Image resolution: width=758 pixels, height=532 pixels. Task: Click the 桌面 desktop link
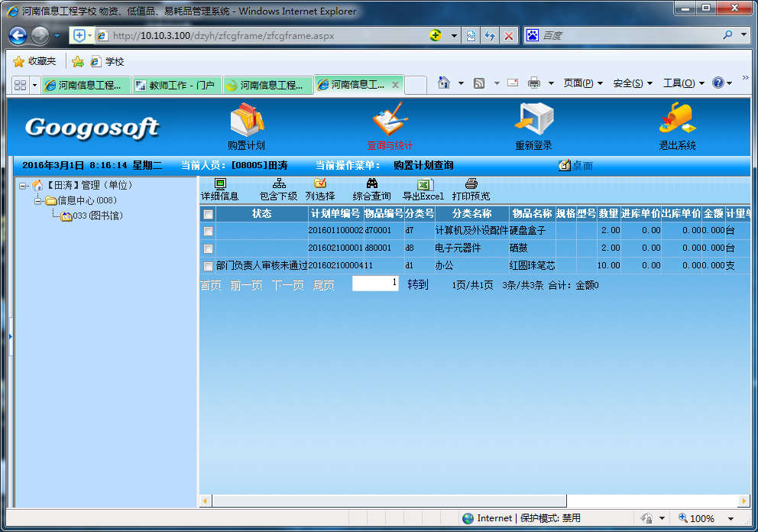(x=582, y=166)
